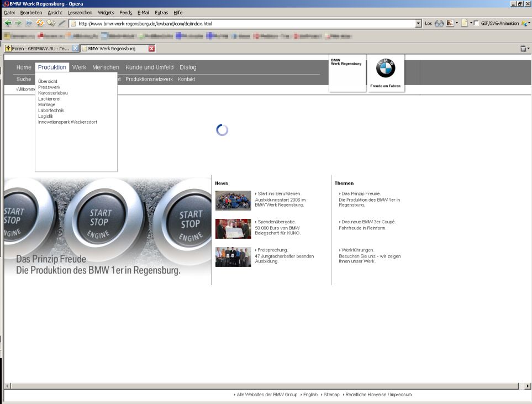Close the BMW Werk Regensburg tab
The width and height of the screenshot is (532, 404).
(x=152, y=49)
